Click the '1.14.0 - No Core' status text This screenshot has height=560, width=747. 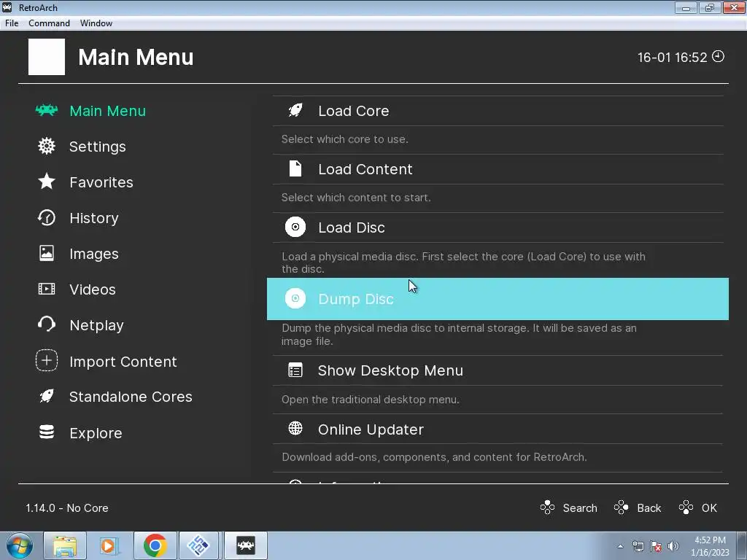[x=67, y=508]
